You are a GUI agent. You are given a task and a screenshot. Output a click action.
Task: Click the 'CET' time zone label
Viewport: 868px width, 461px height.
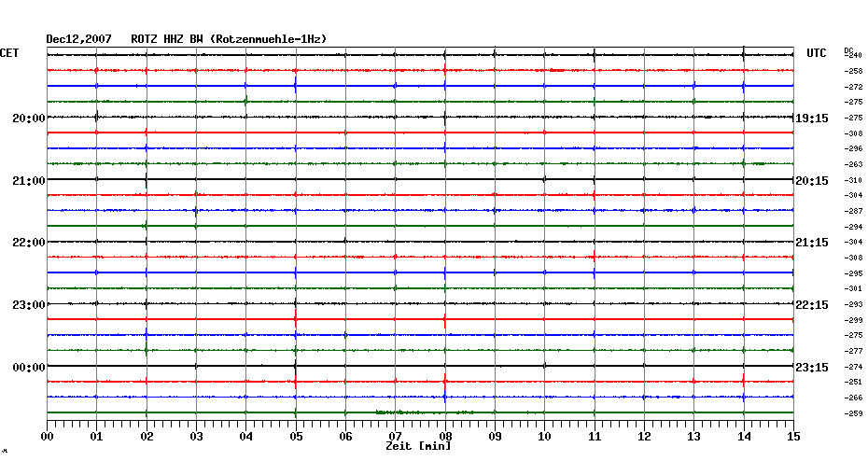(x=9, y=53)
